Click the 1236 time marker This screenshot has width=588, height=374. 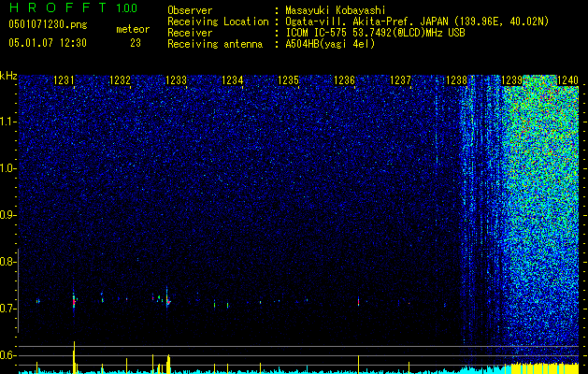tap(345, 80)
